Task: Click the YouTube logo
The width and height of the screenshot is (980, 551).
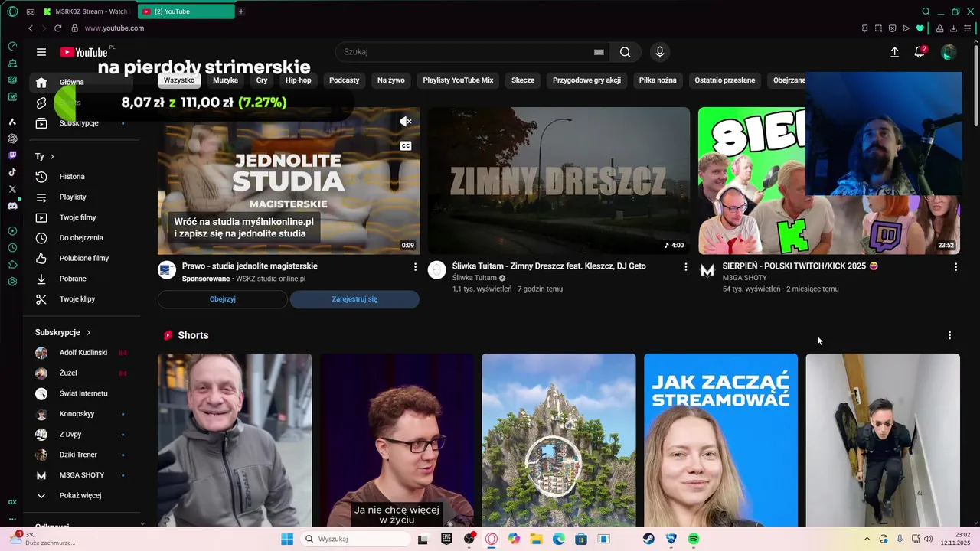Action: click(83, 52)
